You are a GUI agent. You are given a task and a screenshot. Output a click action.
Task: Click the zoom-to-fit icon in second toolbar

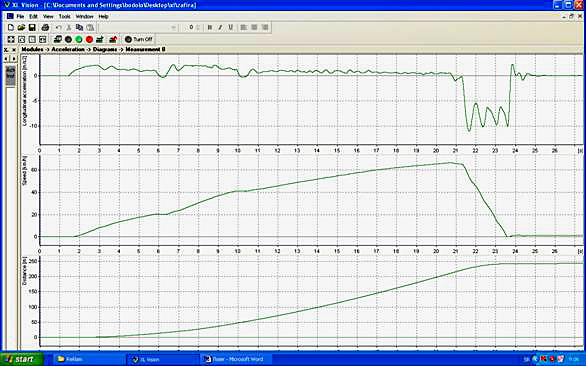11,39
